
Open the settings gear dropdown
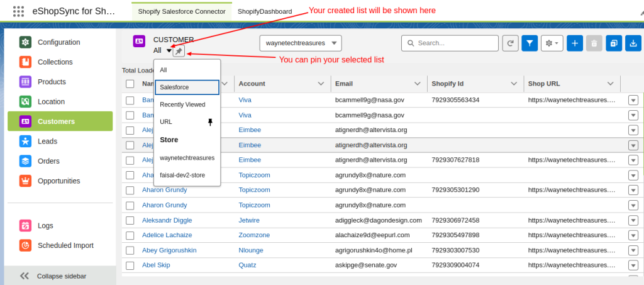click(x=552, y=43)
